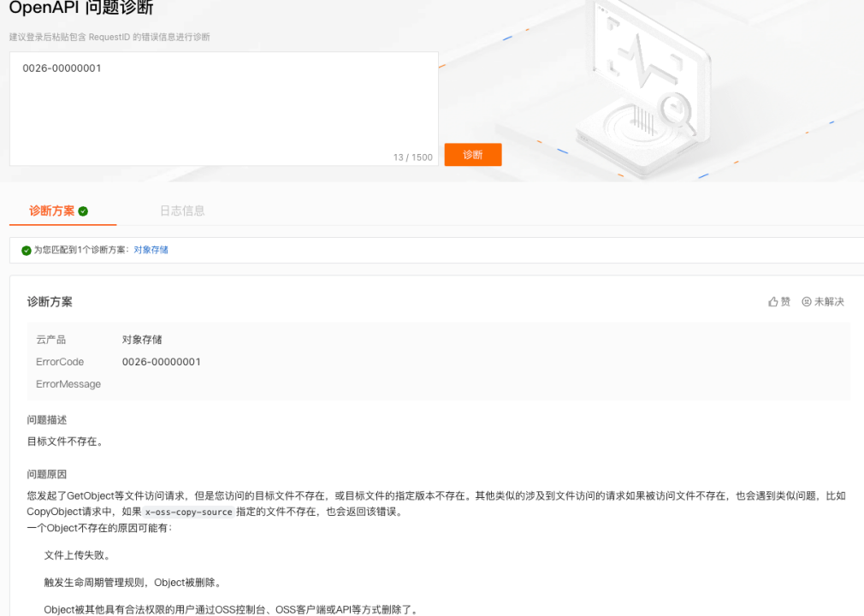Click the OpenAPI 问题诊断 page title

81,7
